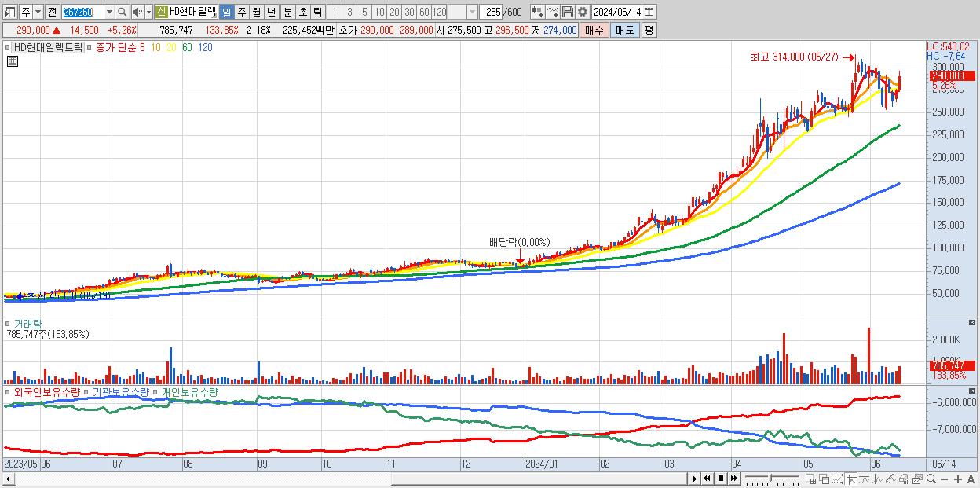Click the 거래량 volume indicator label
The width and height of the screenshot is (980, 488).
click(x=29, y=323)
